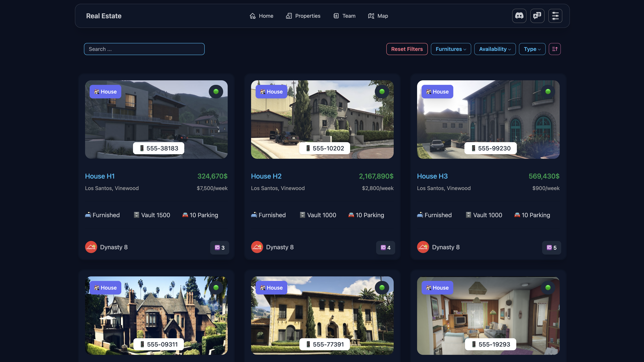Click the sort order icon button
Screen dimensions: 644x362
coord(555,49)
